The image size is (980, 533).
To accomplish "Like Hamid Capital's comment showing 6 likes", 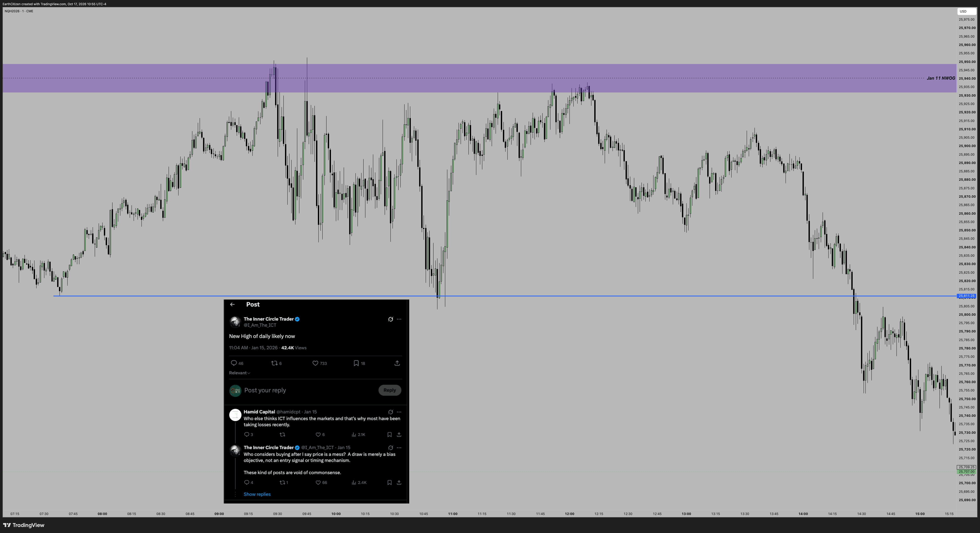I will [318, 435].
